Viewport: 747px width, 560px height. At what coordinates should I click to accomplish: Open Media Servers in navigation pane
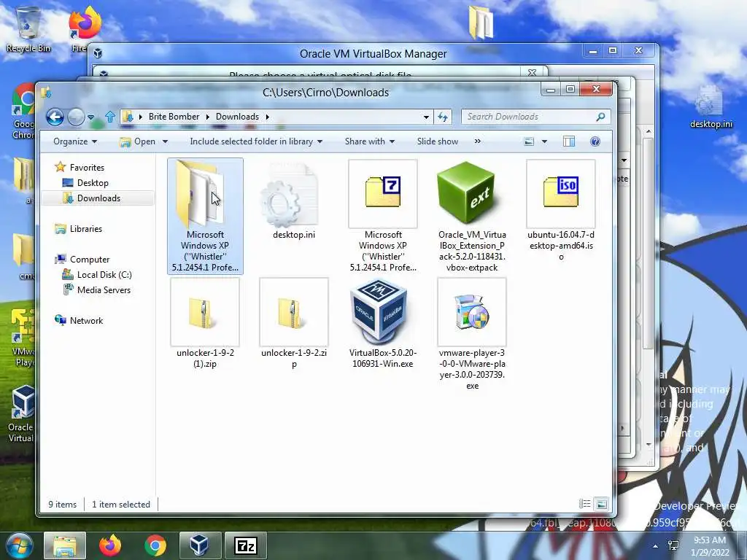(104, 290)
